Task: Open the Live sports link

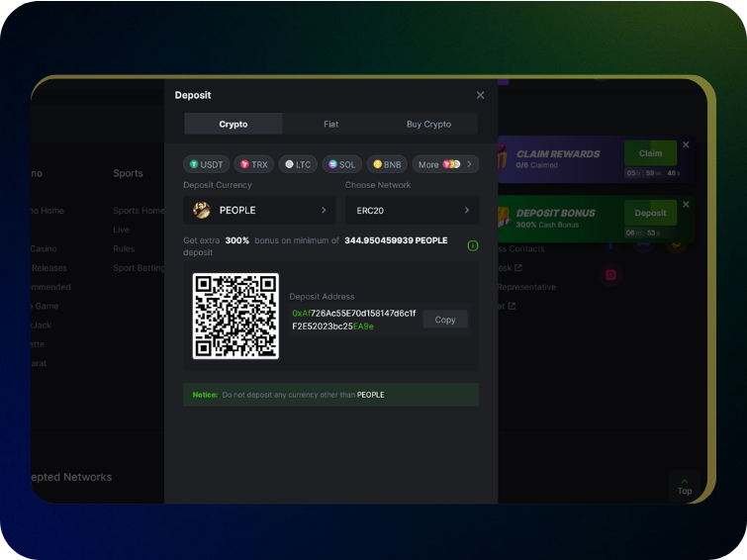Action: [x=121, y=230]
